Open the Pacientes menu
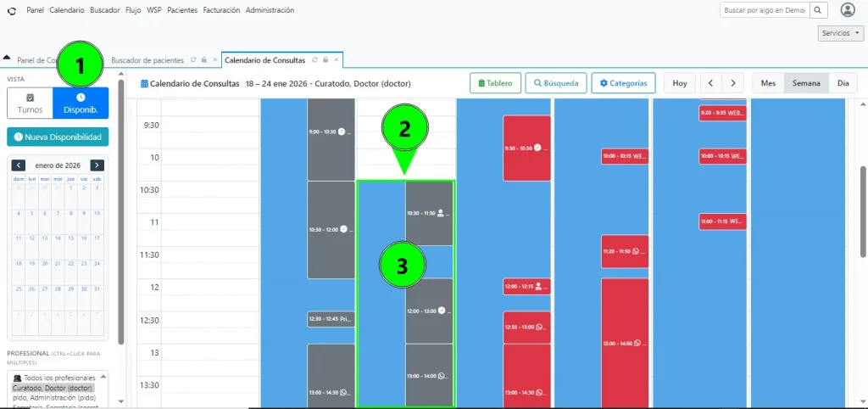 point(182,10)
